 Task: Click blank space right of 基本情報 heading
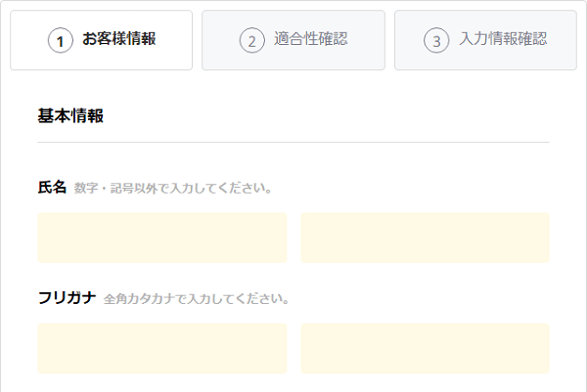point(326,115)
